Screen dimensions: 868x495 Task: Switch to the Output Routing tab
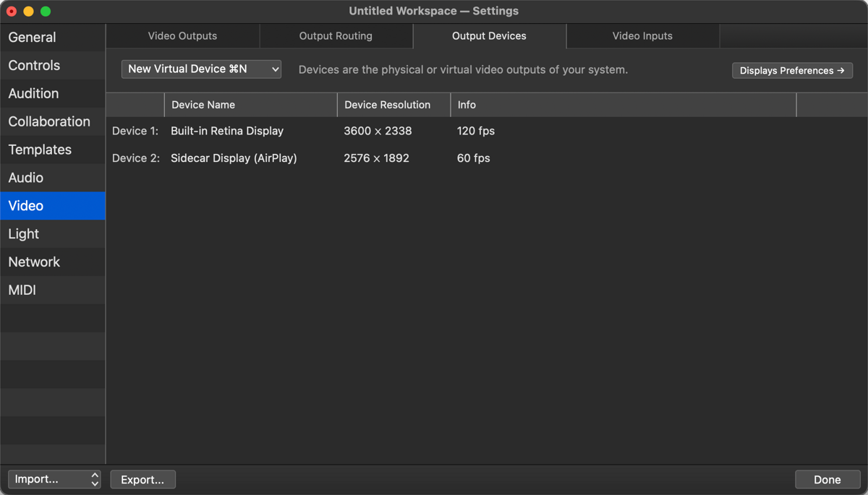pyautogui.click(x=336, y=36)
